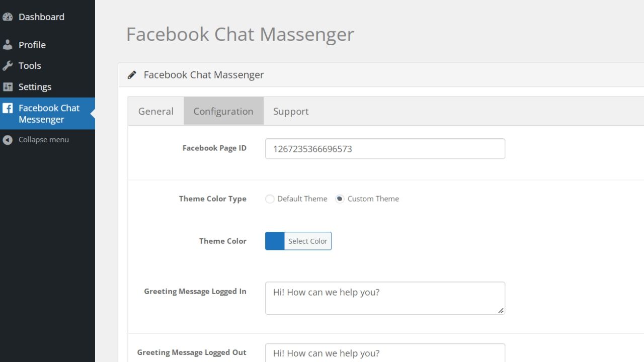Image resolution: width=644 pixels, height=362 pixels.
Task: Click the Facebook logo icon in sidebar
Action: [x=8, y=108]
